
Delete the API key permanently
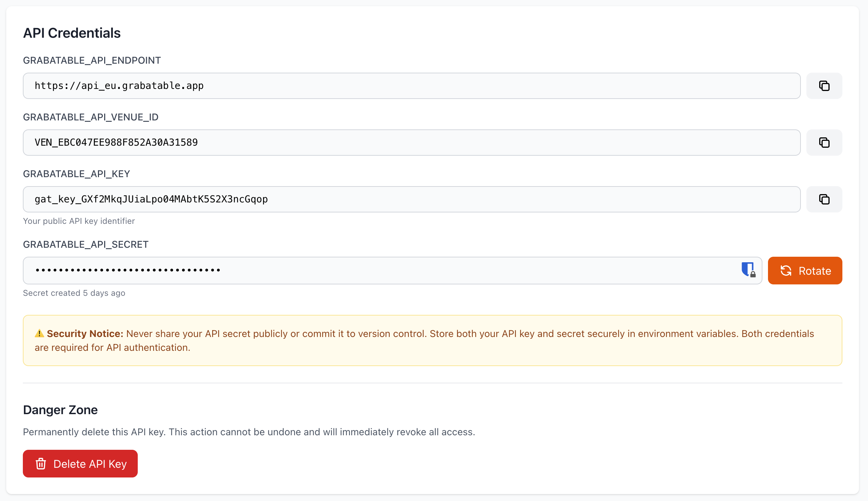(80, 464)
